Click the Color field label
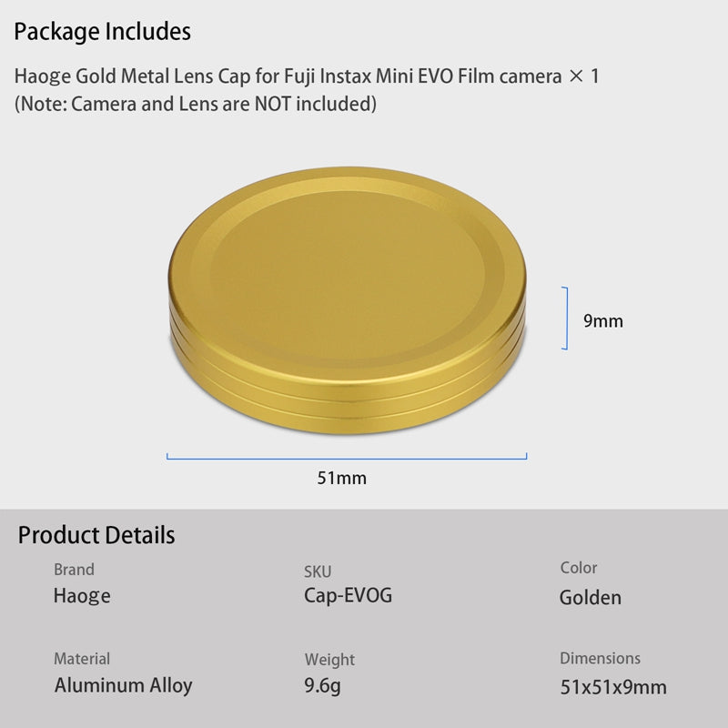Viewport: 728px width, 728px height. 579,568
